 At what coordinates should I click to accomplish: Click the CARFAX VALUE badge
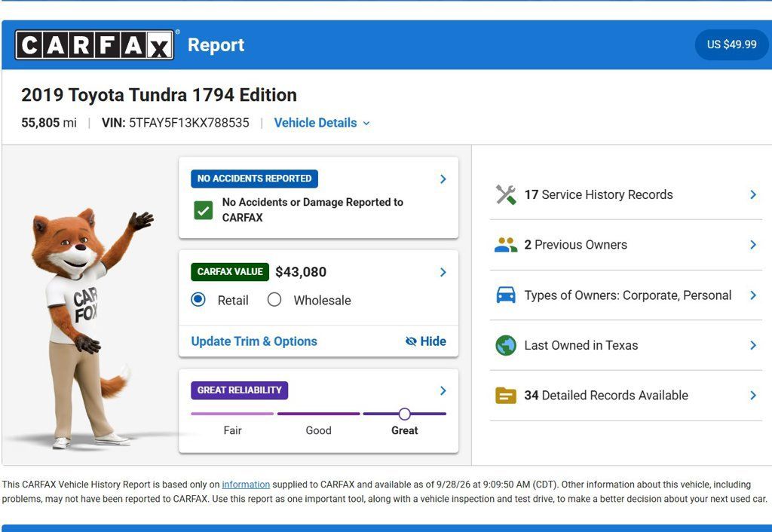(x=230, y=272)
